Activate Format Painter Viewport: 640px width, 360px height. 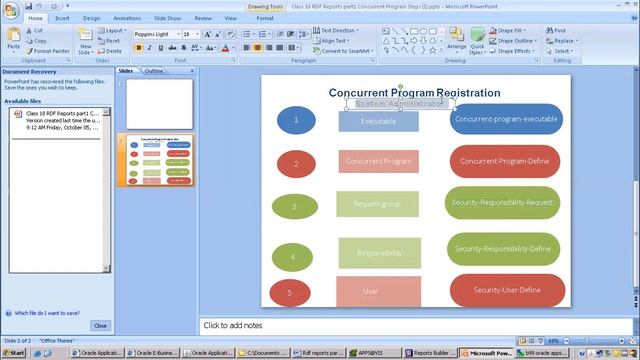coord(47,51)
